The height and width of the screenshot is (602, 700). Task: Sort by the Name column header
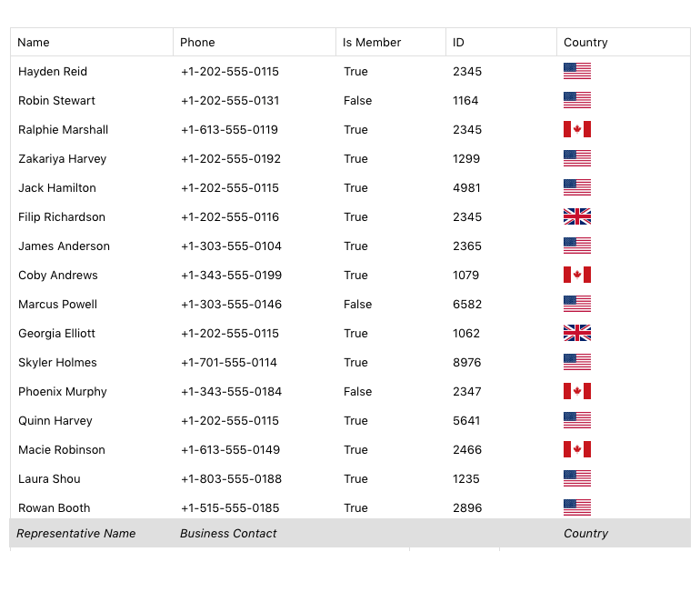pyautogui.click(x=34, y=42)
